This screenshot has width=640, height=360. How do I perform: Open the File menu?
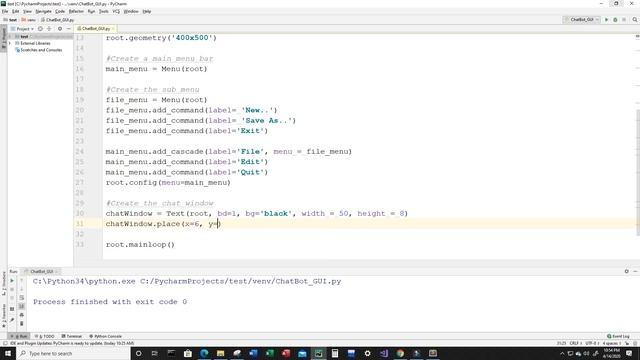[x=5, y=11]
